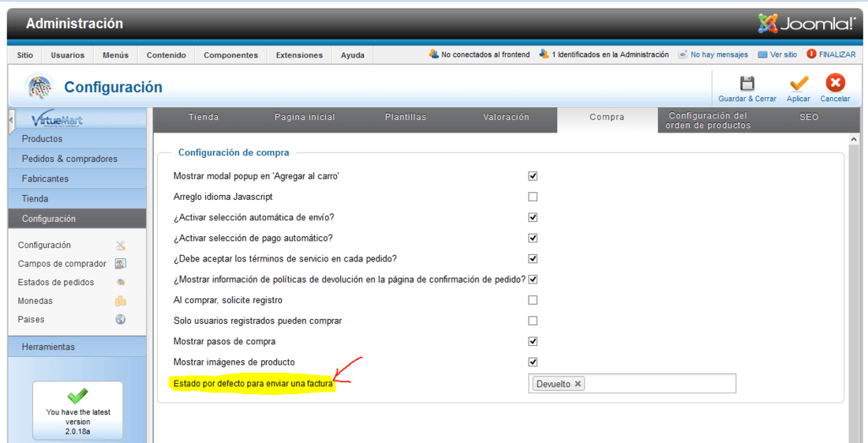Open the Estados de pedidos link

point(56,283)
